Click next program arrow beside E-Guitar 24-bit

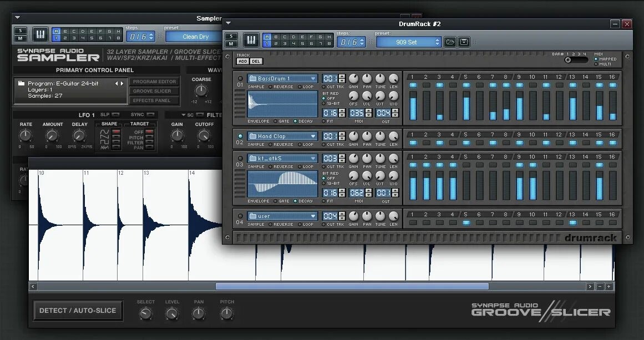(x=122, y=84)
